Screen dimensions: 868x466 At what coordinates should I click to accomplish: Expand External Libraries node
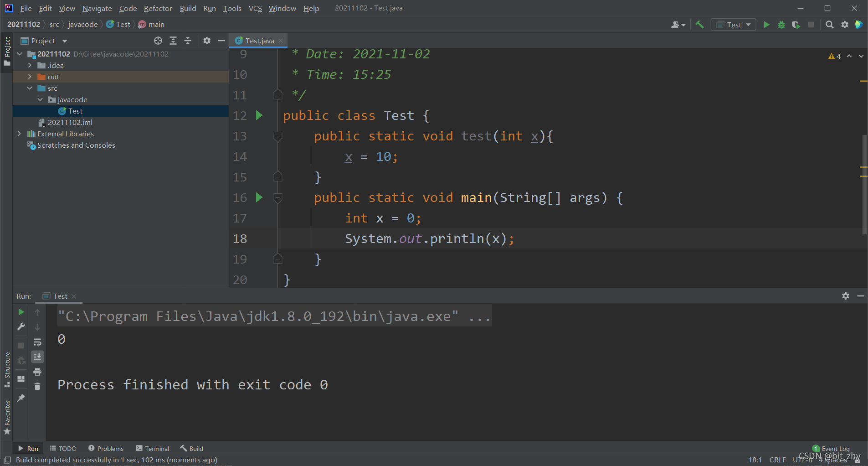19,134
